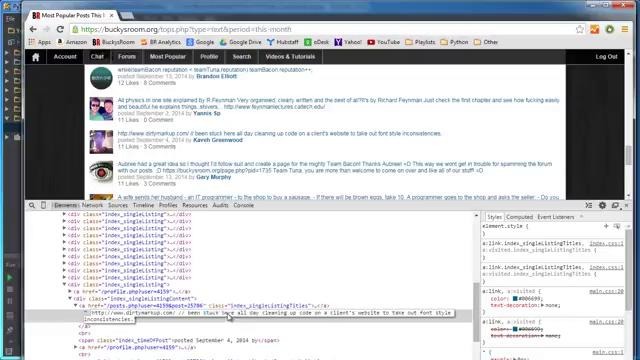The width and height of the screenshot is (640, 360).
Task: Click the green run arrow in IDE sidebar
Action: (x=10, y=278)
